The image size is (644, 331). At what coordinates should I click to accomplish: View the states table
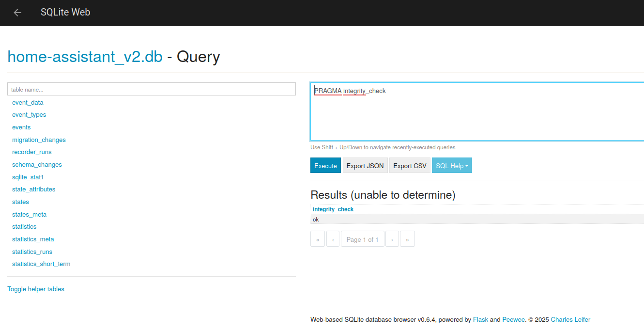[20, 202]
